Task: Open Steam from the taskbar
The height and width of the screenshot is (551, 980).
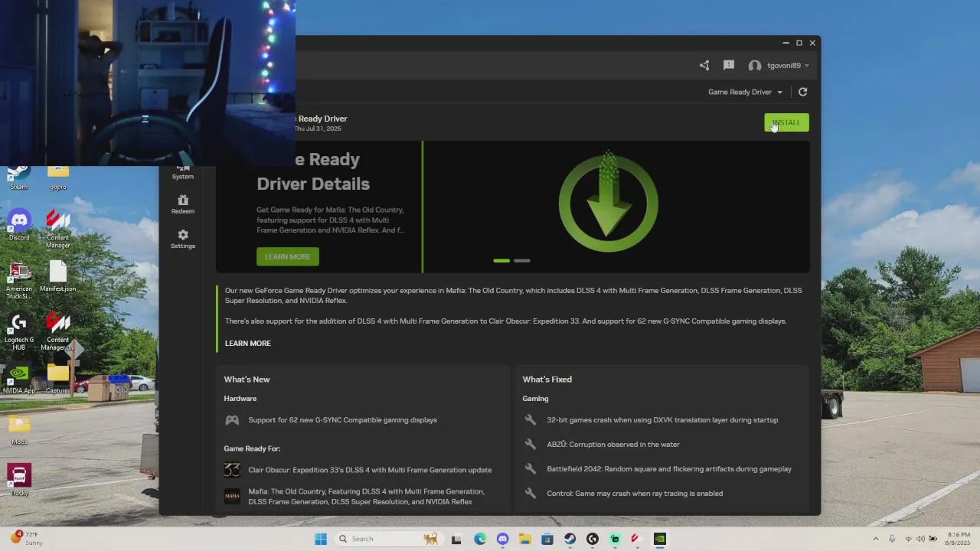Action: coord(570,539)
